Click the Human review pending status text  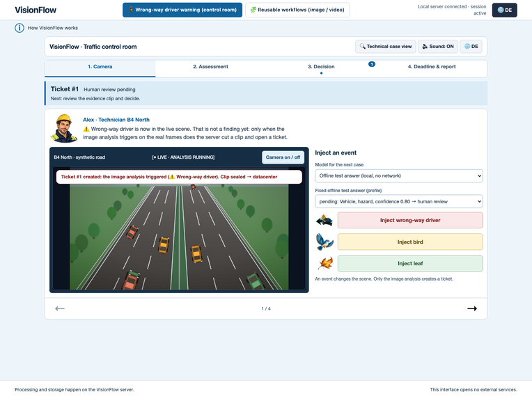point(109,90)
